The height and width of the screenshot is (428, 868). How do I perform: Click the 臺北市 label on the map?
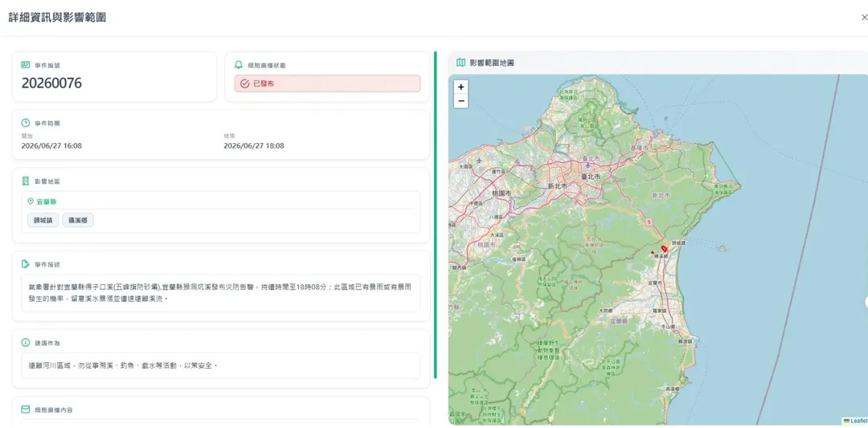[x=590, y=177]
